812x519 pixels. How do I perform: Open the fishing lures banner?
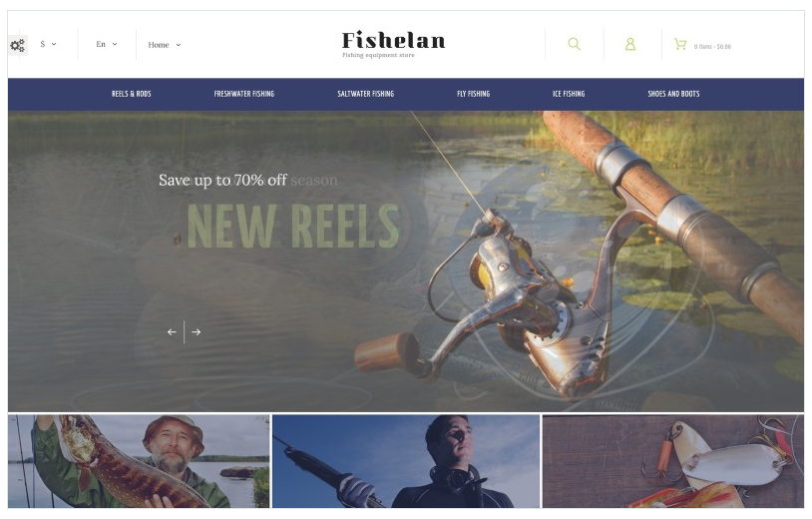coord(673,461)
